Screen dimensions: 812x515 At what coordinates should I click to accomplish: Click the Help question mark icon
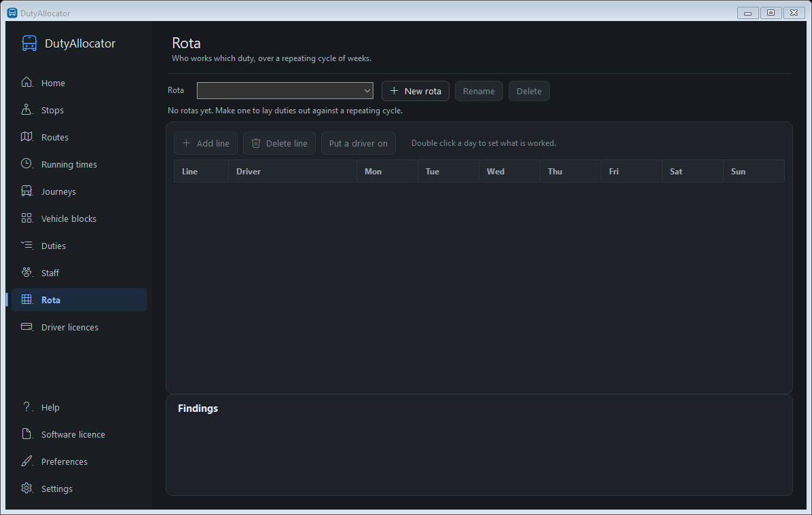pos(27,407)
